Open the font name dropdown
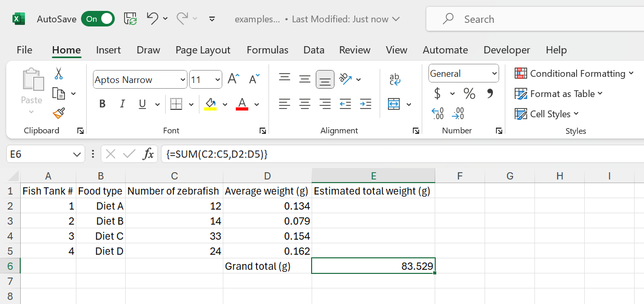The height and width of the screenshot is (304, 644). [x=182, y=80]
